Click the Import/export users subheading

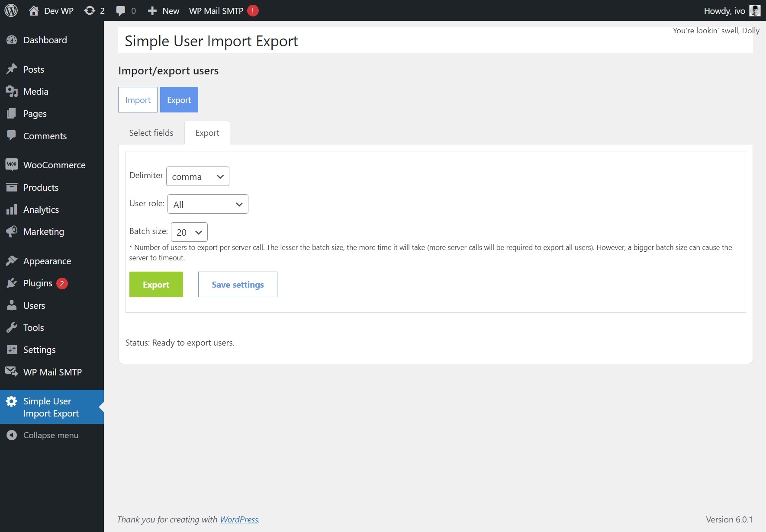point(168,71)
